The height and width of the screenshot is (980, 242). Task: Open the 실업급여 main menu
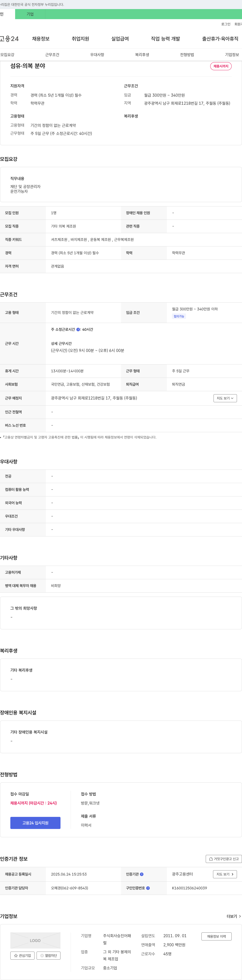coord(120,39)
